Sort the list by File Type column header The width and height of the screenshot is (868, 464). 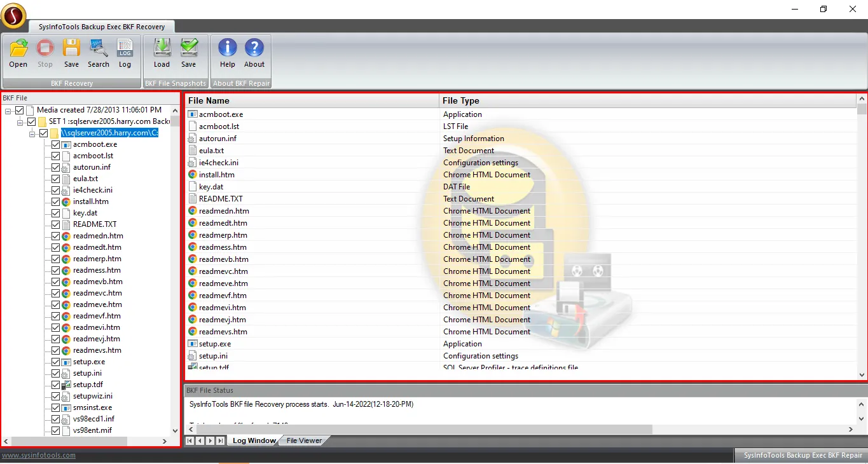(647, 100)
